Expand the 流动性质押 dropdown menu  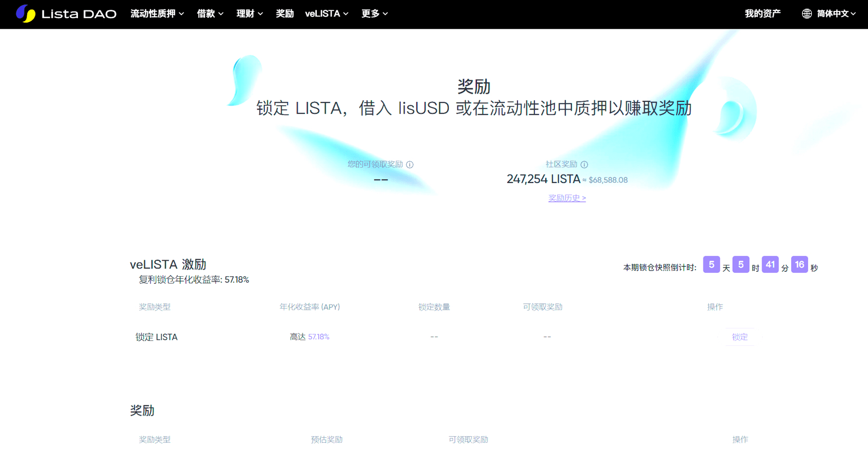click(157, 14)
